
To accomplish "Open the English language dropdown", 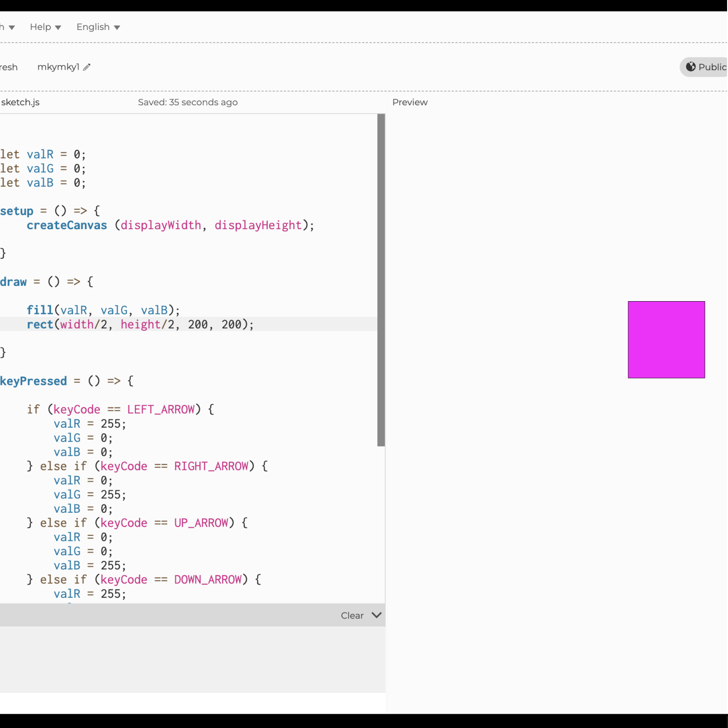I will click(98, 27).
